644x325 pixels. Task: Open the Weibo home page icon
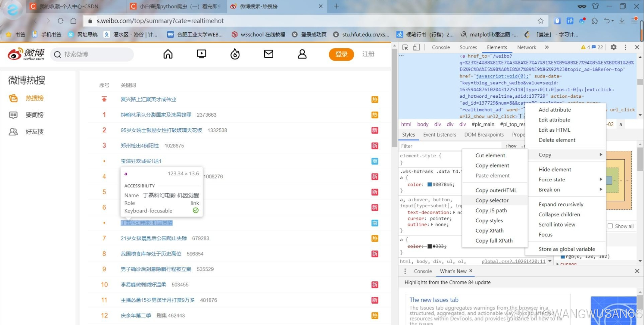[x=168, y=54]
